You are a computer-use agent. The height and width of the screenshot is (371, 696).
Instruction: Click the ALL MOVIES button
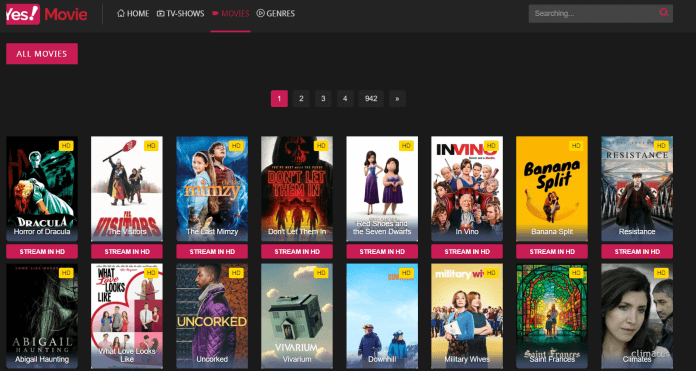[42, 54]
